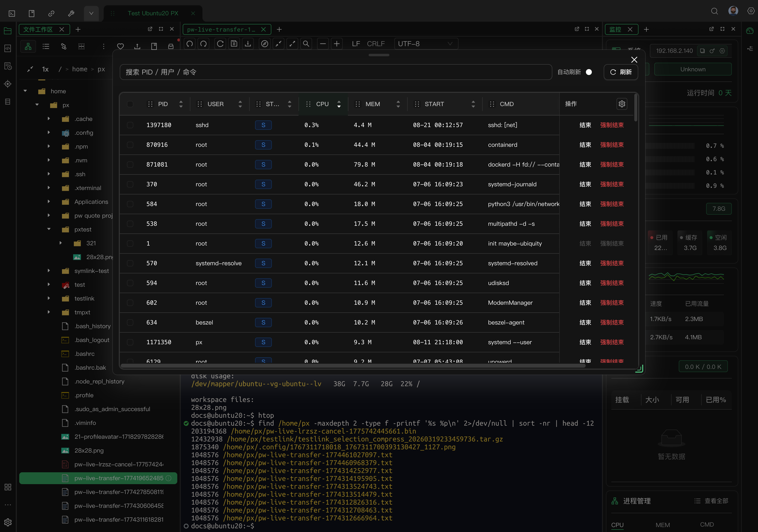Click the compass icon in the editor toolbar
The height and width of the screenshot is (532, 758).
point(264,44)
